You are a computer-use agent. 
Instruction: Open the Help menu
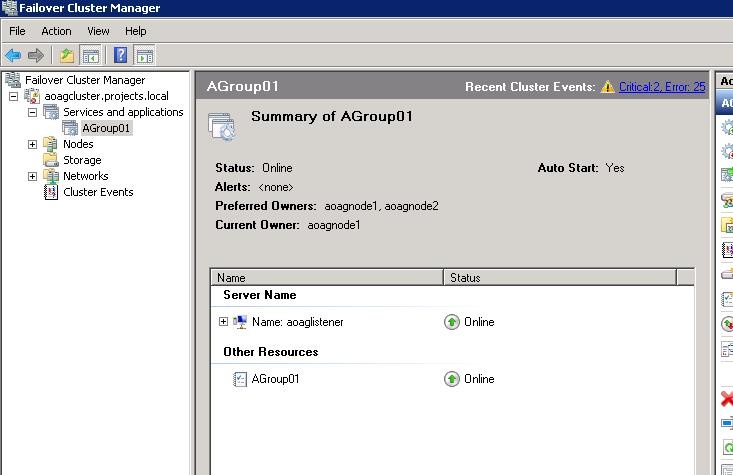click(x=136, y=31)
